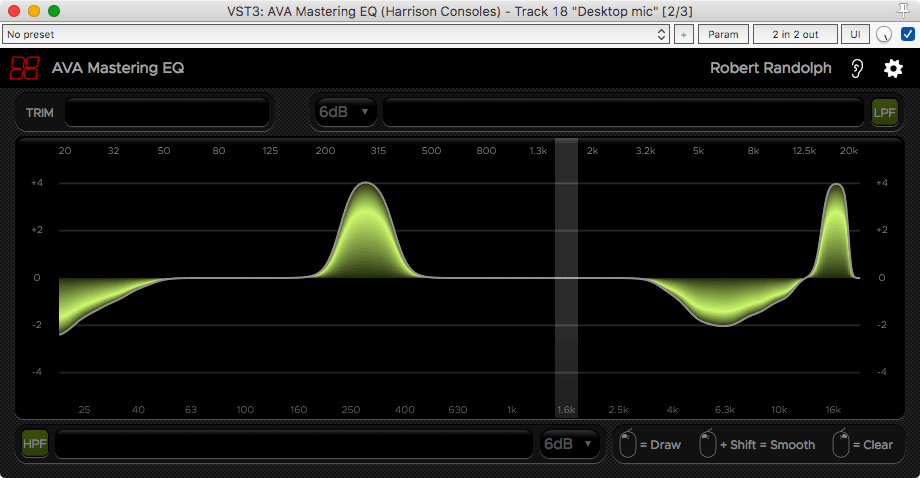Click the ear listen icon
This screenshot has height=478, width=920.
[x=857, y=69]
